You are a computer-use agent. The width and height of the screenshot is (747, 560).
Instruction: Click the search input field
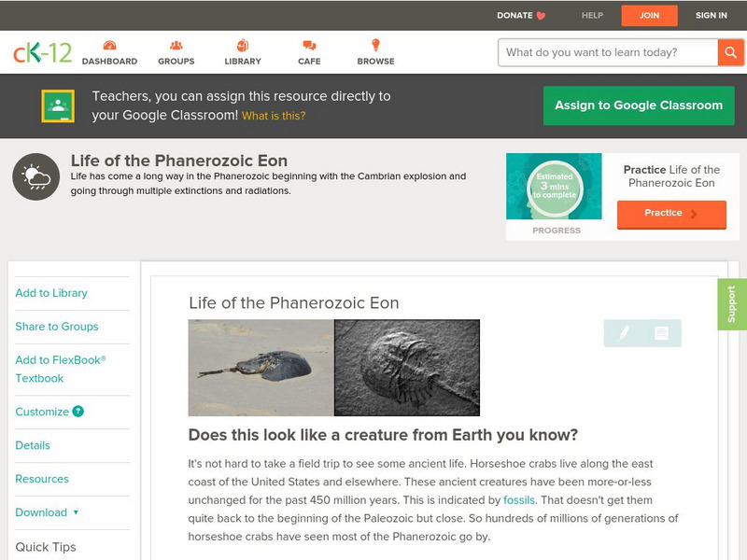click(x=609, y=52)
